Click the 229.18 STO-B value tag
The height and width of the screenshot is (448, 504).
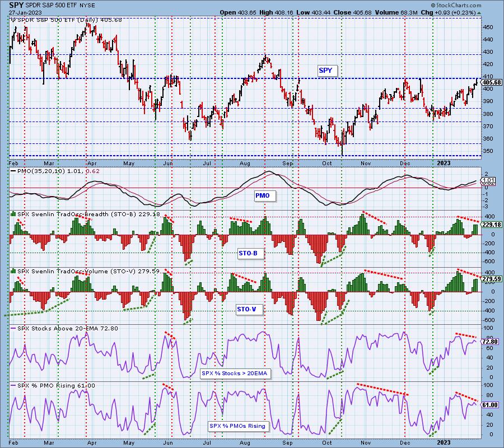click(492, 225)
